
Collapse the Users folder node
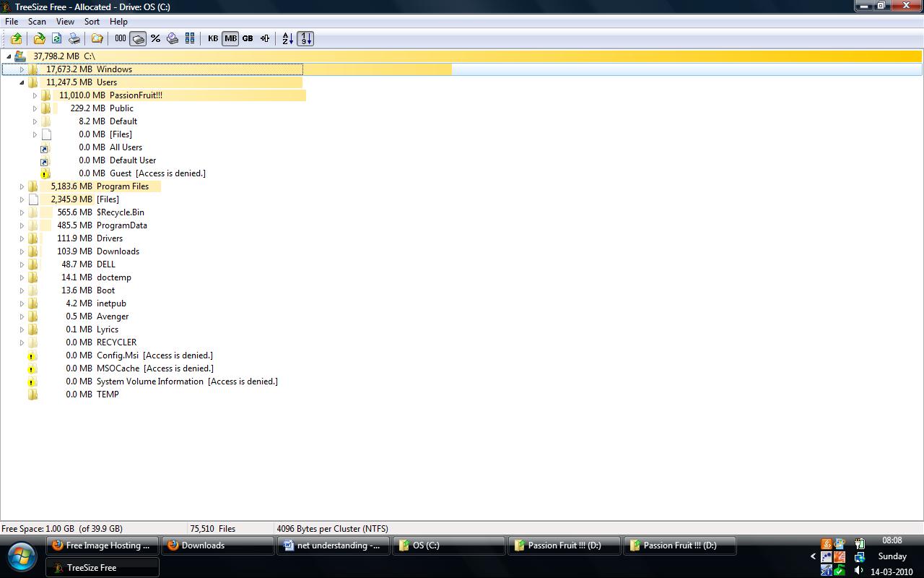22,82
